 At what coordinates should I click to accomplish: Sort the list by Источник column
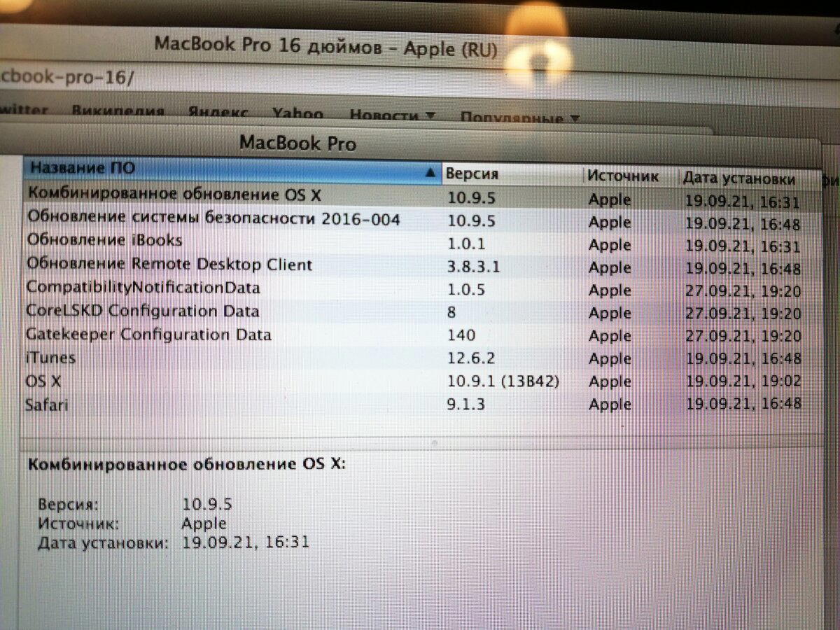coord(622,176)
